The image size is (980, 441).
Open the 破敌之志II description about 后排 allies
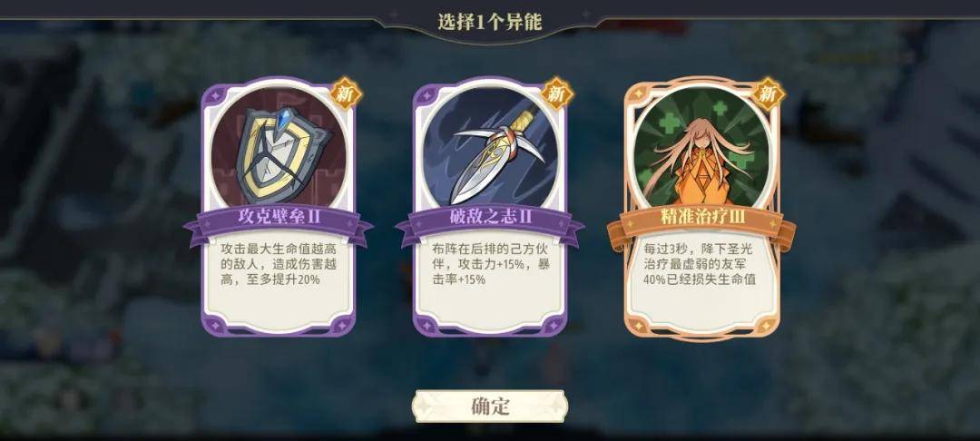tap(490, 263)
